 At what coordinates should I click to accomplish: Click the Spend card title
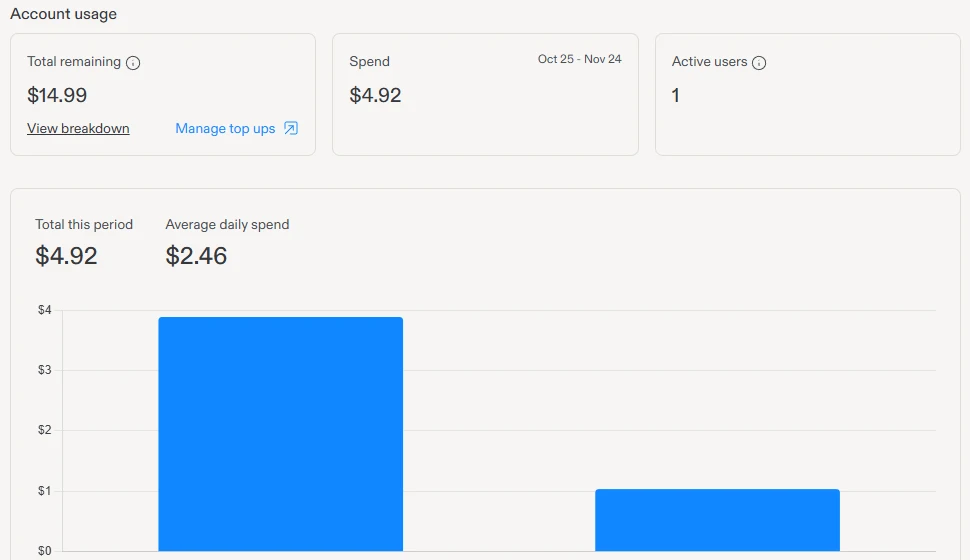coord(369,61)
